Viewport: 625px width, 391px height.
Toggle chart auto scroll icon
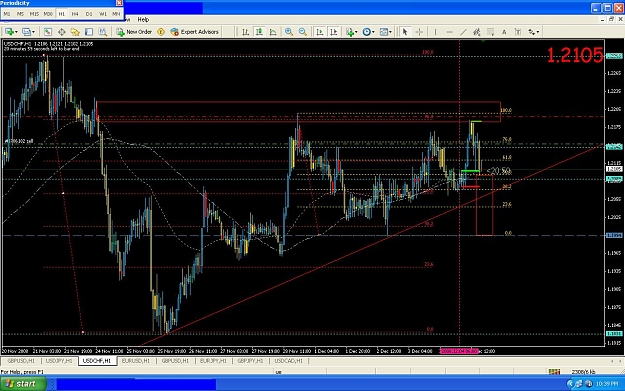pyautogui.click(x=320, y=32)
